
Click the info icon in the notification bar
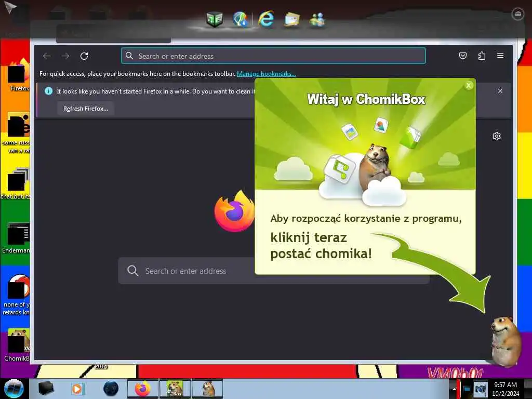click(x=48, y=91)
